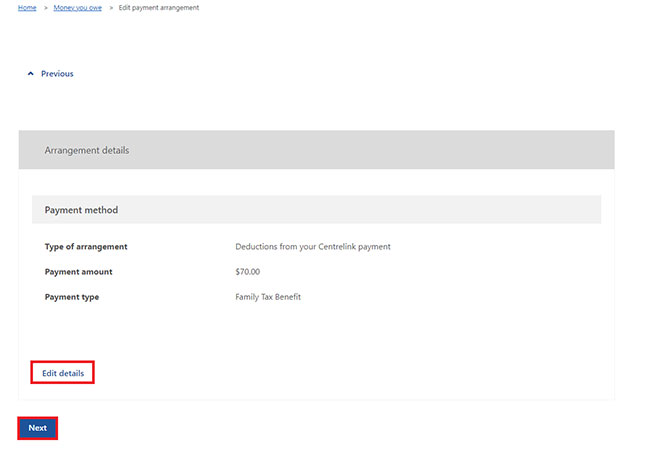The height and width of the screenshot is (449, 650).
Task: Continue with the Next button
Action: tap(38, 428)
